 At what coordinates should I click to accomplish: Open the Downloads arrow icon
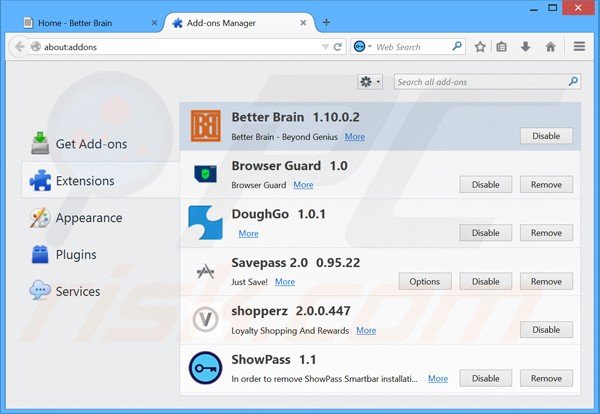[x=525, y=47]
